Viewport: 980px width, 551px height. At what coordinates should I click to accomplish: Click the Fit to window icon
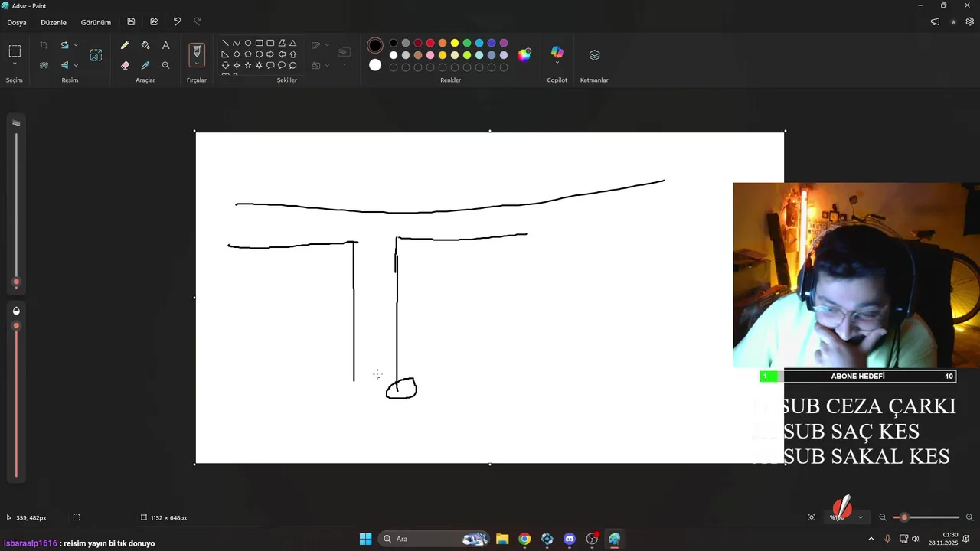point(812,517)
